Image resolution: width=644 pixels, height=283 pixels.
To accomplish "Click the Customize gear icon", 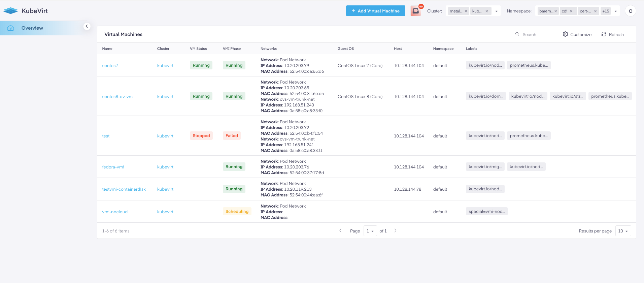I will pos(565,34).
